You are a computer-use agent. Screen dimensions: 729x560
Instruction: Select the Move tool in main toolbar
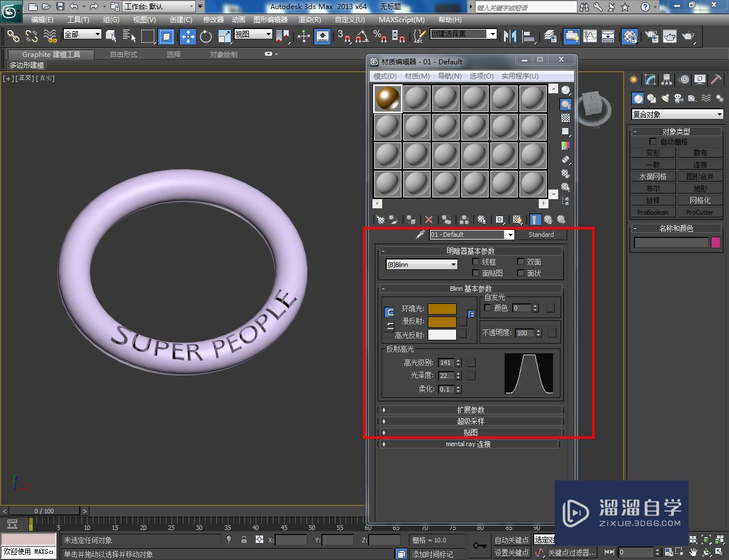click(188, 36)
